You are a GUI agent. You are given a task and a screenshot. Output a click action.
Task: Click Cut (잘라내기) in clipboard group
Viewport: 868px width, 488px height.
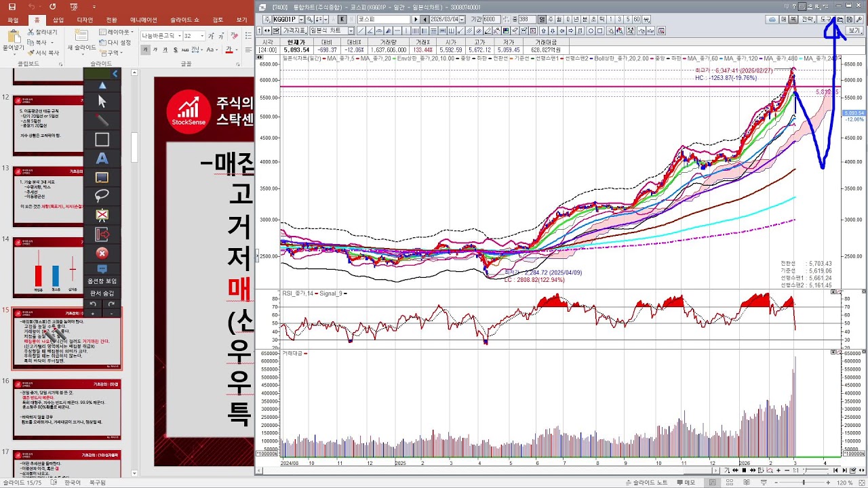tap(42, 32)
